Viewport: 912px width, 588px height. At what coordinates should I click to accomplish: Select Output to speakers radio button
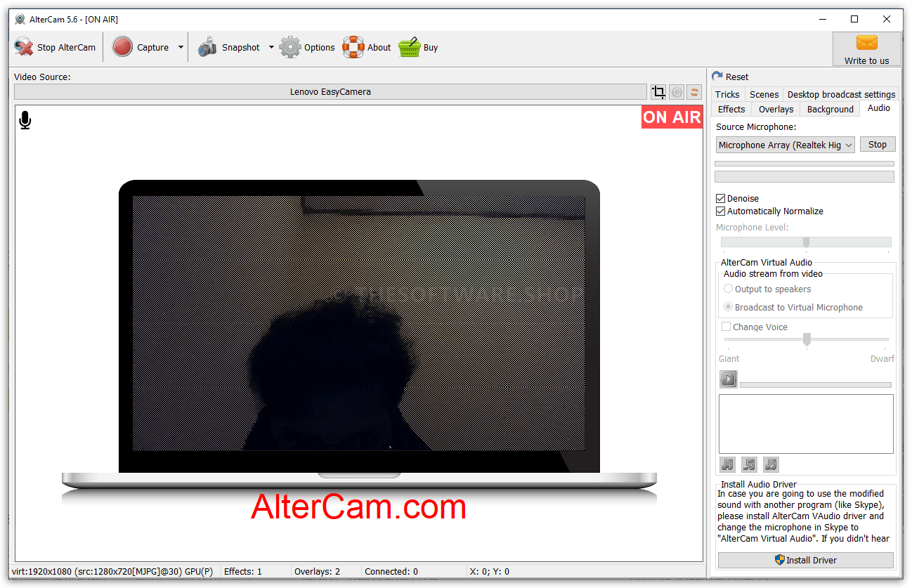pos(728,289)
